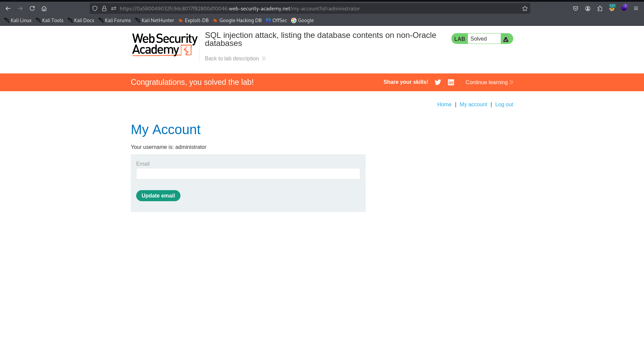Open the Exploit-DB bookmark

click(x=194, y=20)
